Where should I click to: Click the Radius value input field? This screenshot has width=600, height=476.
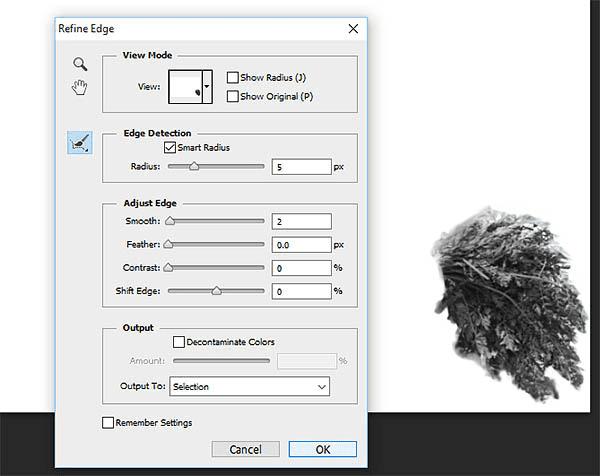tap(302, 167)
